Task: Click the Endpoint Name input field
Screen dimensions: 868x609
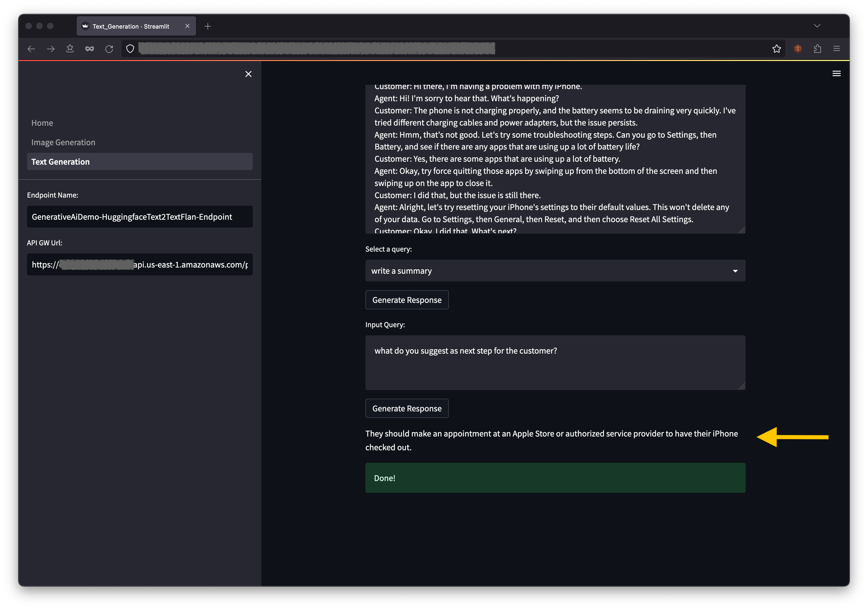Action: (140, 217)
